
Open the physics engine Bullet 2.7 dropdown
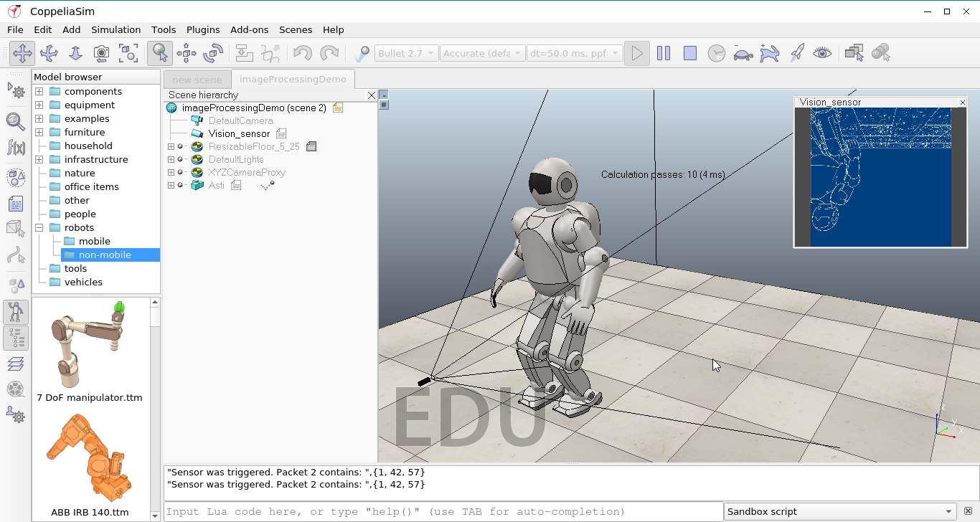[406, 53]
